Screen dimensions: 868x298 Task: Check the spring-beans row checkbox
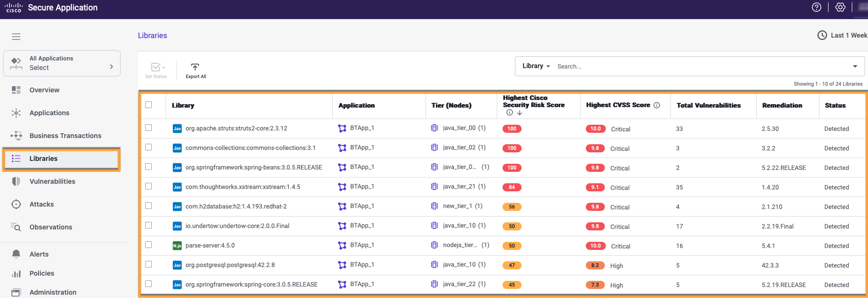click(x=148, y=167)
